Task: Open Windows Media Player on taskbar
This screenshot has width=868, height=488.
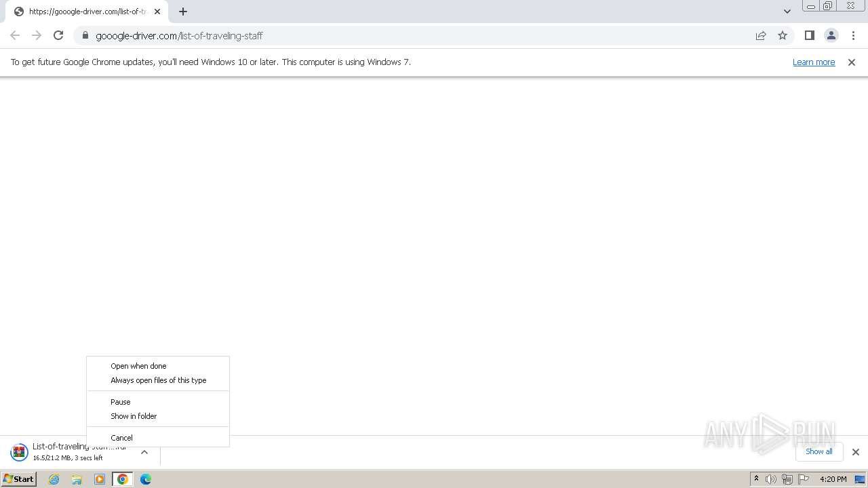Action: [x=100, y=479]
